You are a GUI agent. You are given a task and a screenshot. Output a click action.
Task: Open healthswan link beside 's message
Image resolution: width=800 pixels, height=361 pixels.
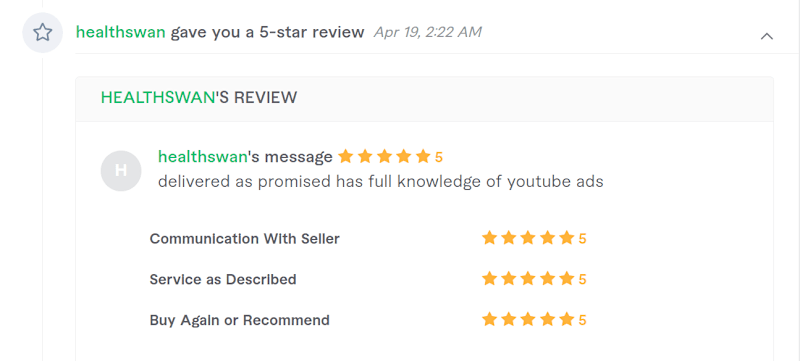coord(203,157)
